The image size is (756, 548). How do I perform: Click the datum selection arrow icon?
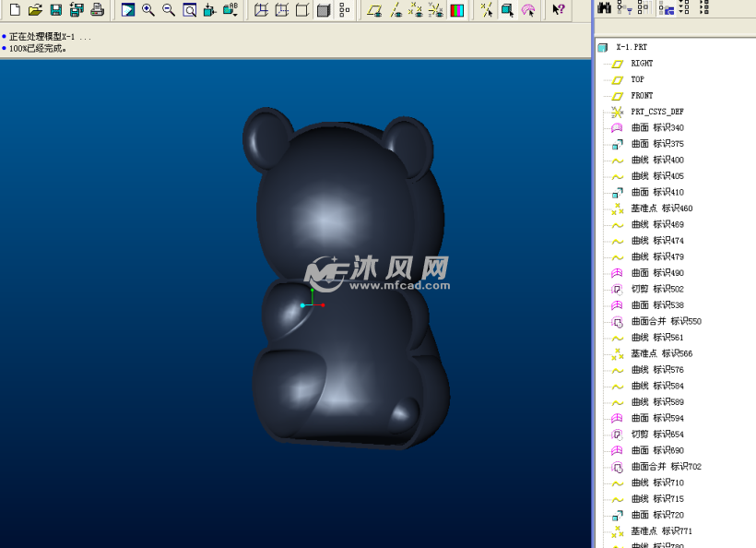(x=487, y=9)
